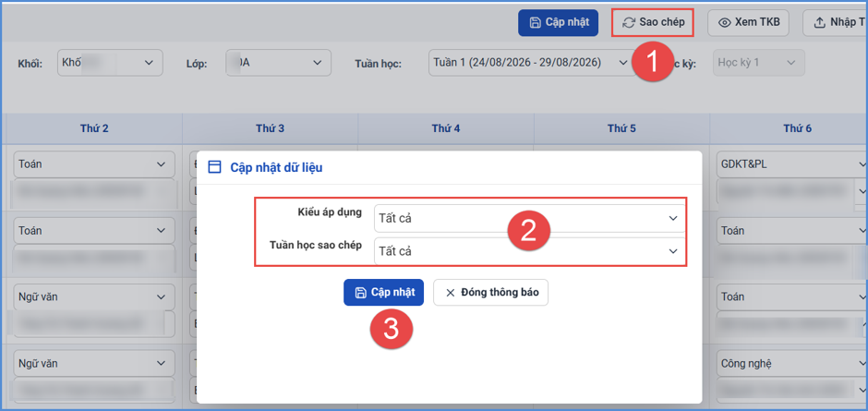Click the X icon on Đóng thông báo

coord(450,293)
